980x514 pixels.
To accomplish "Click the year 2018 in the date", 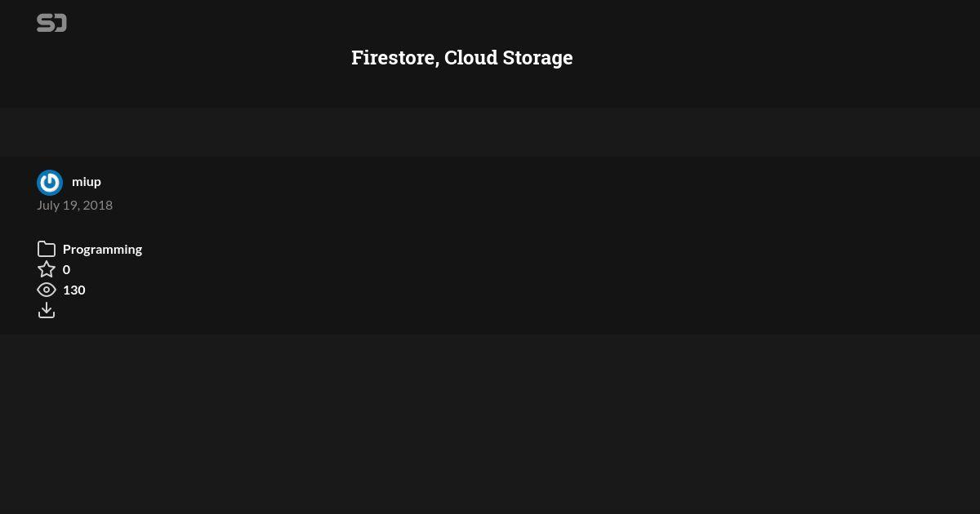I will 98,205.
